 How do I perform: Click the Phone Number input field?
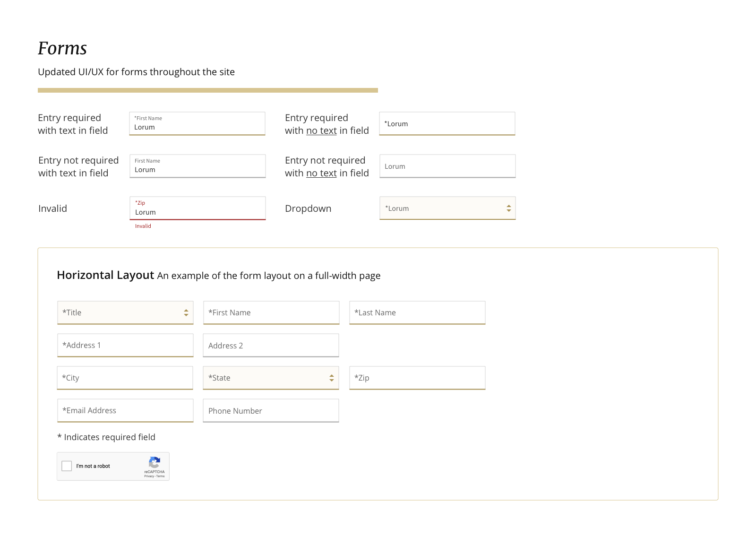[271, 410]
